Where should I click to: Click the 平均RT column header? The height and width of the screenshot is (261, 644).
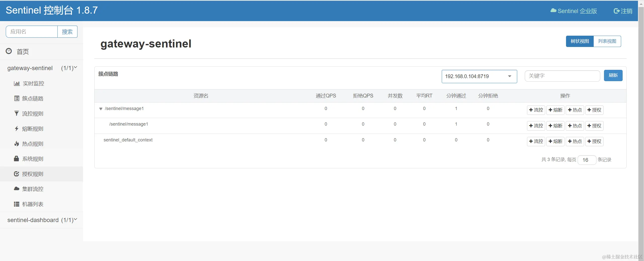click(424, 96)
